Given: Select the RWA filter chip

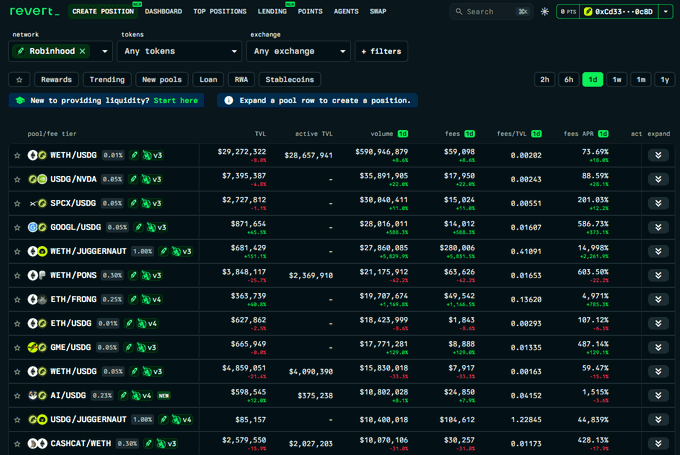Looking at the screenshot, I should [241, 79].
